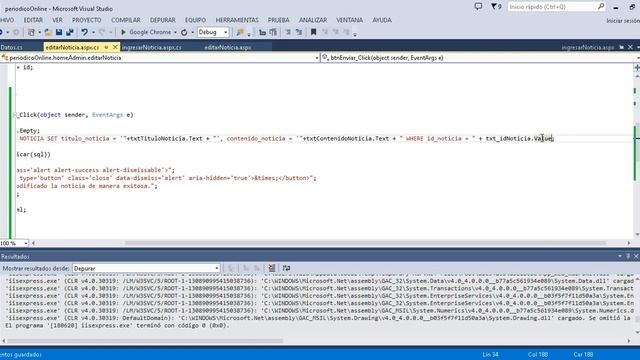Click the EventArgs type in code
The width and height of the screenshot is (640, 360).
click(107, 115)
